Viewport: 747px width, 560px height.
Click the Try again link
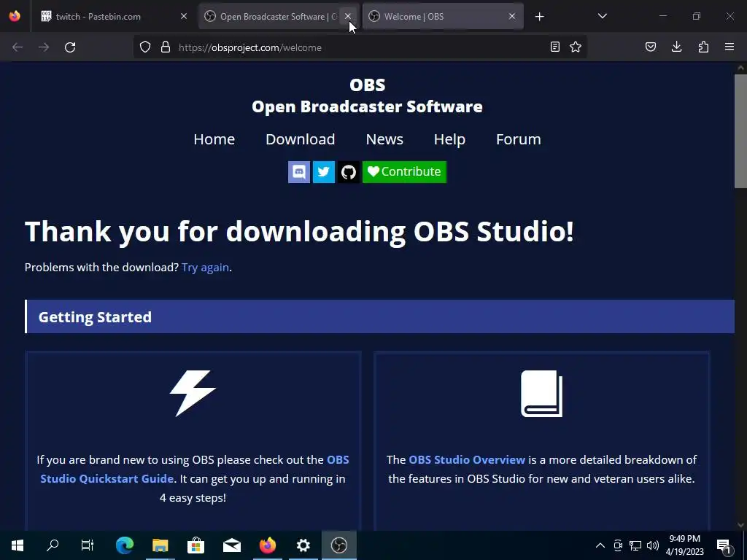click(x=205, y=268)
